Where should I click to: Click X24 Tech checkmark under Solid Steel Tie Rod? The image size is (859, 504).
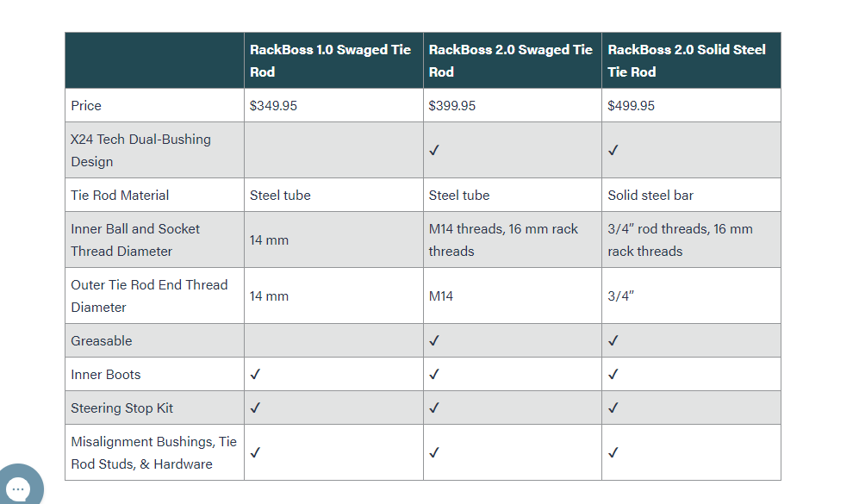(613, 150)
